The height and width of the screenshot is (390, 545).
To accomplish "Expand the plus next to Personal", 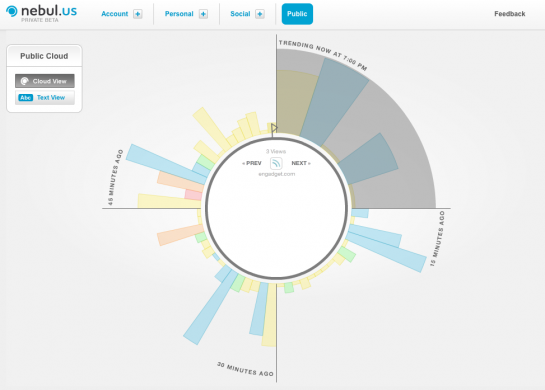I will 203,14.
